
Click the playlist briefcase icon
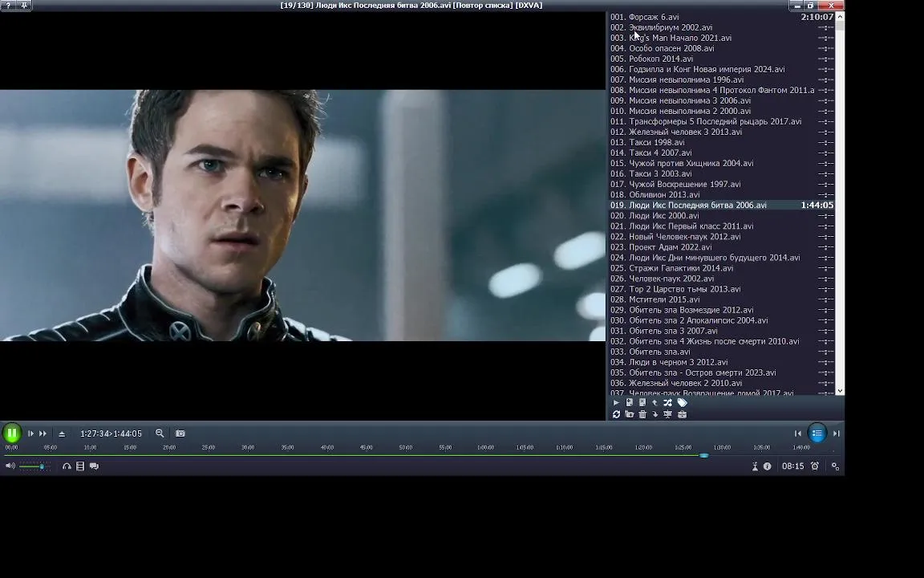click(682, 414)
